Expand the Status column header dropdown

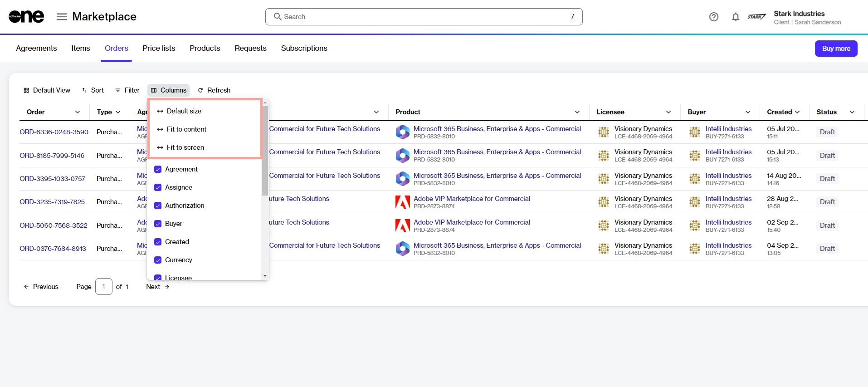(x=852, y=112)
